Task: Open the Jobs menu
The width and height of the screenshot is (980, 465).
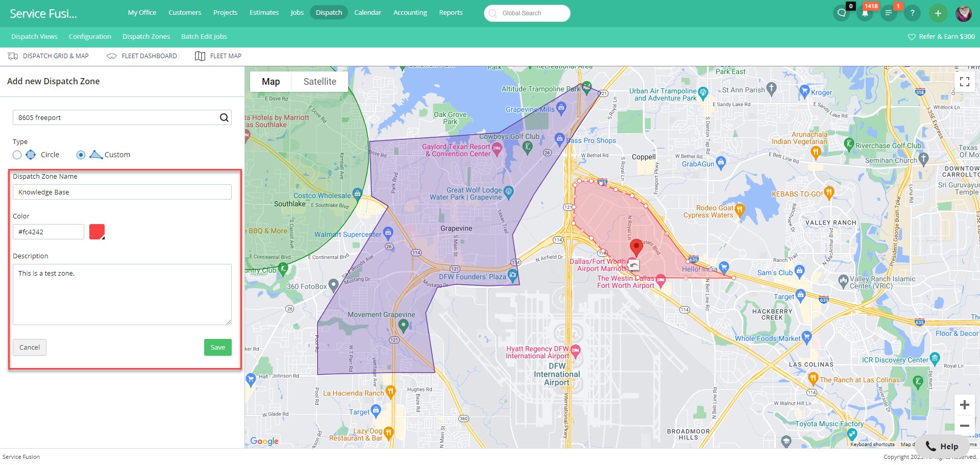Action: pyautogui.click(x=297, y=13)
